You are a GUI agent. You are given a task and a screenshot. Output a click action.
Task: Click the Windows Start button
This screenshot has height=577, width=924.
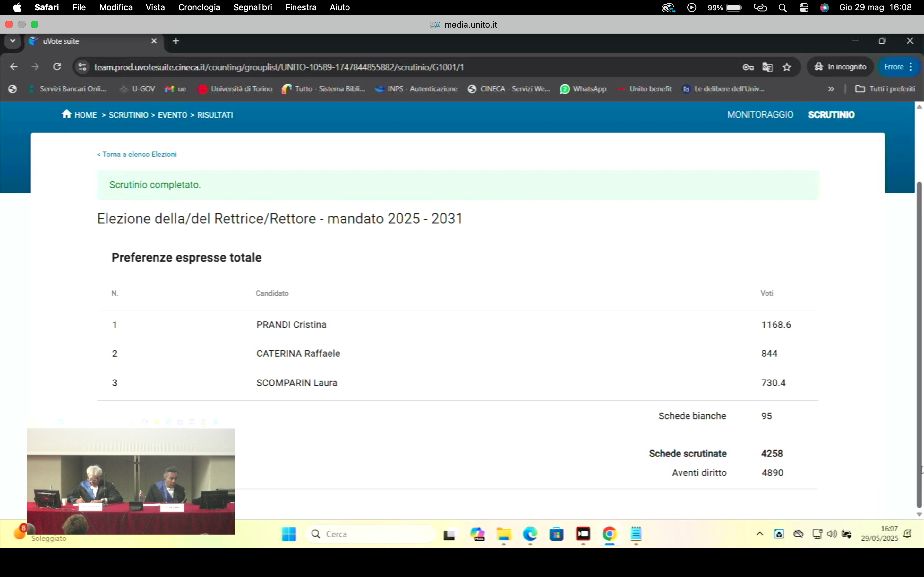click(289, 534)
